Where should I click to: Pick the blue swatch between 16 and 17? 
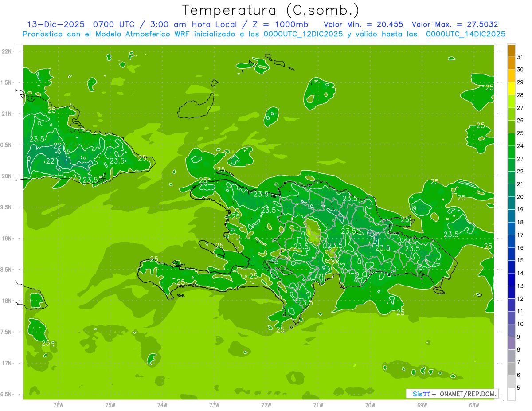pyautogui.click(x=511, y=242)
